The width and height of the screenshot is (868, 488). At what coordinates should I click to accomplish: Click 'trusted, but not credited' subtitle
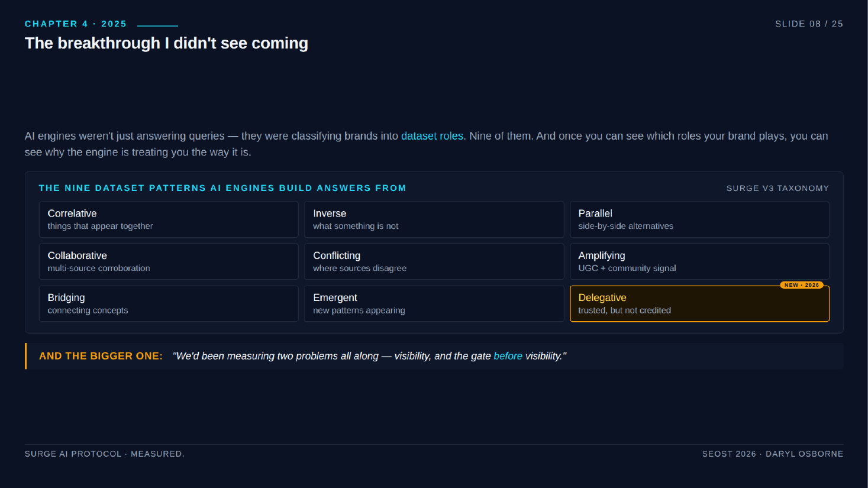[624, 311]
